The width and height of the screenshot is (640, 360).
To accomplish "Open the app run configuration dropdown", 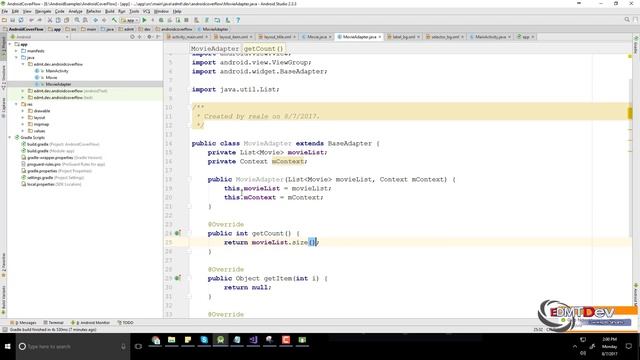I will click(129, 20).
